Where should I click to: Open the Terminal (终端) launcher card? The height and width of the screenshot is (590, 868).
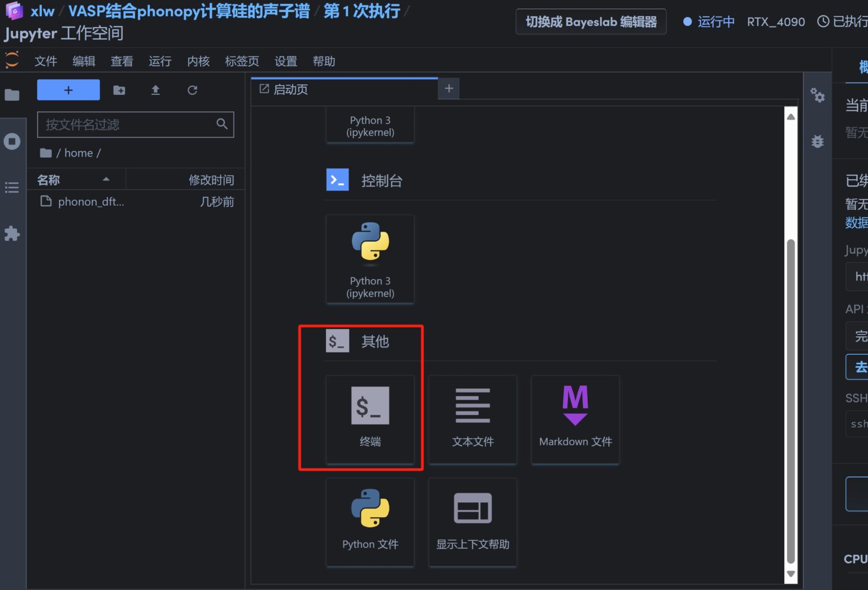point(370,419)
